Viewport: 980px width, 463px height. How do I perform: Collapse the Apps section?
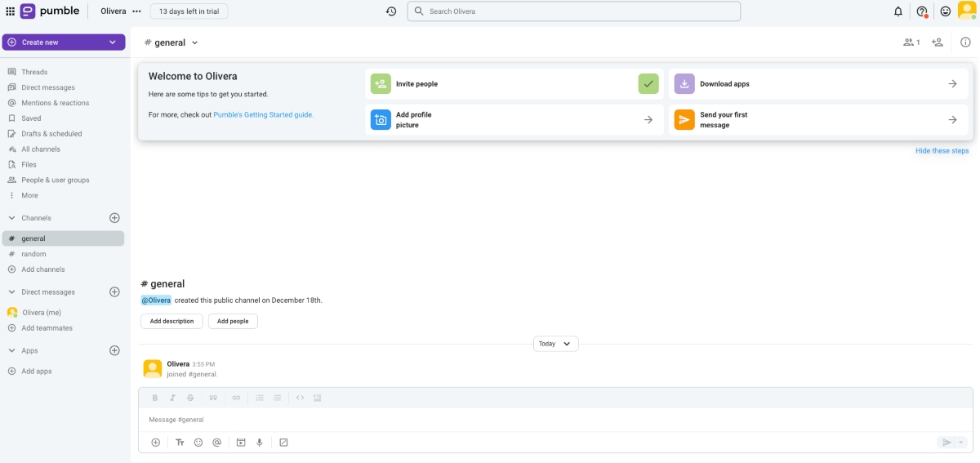(x=11, y=350)
